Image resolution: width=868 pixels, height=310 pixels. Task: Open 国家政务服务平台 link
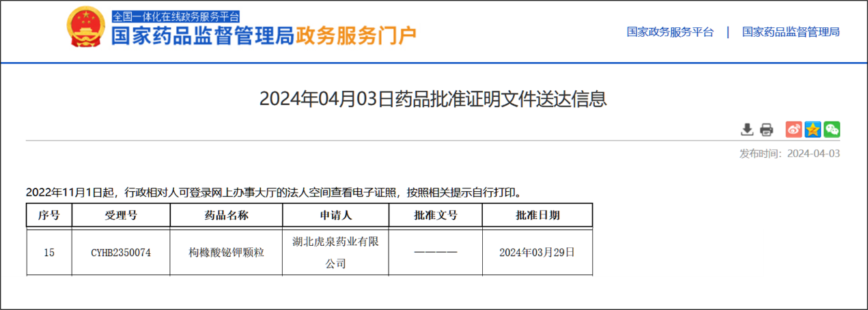(x=670, y=32)
